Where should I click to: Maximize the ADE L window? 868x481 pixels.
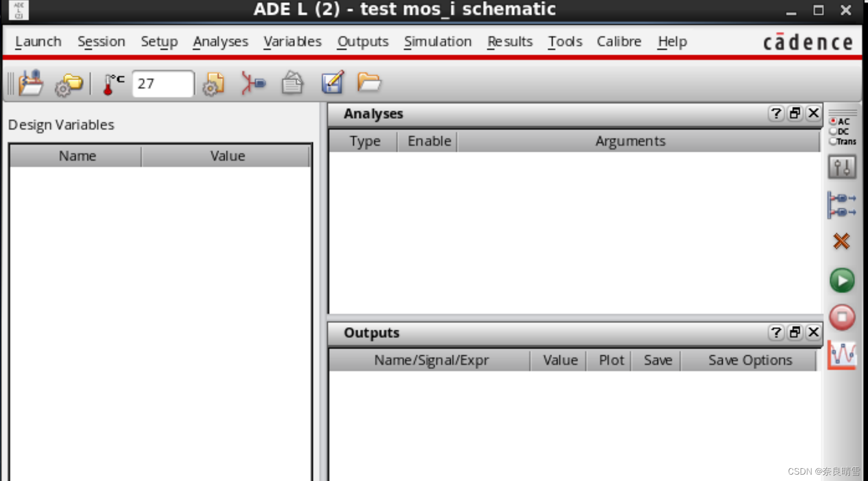(819, 10)
